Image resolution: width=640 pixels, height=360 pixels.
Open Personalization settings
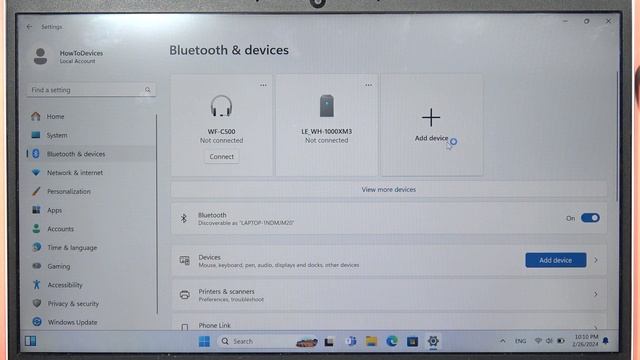90,191
